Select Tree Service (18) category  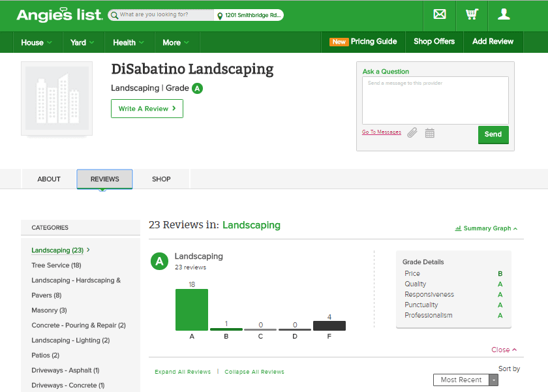click(56, 265)
